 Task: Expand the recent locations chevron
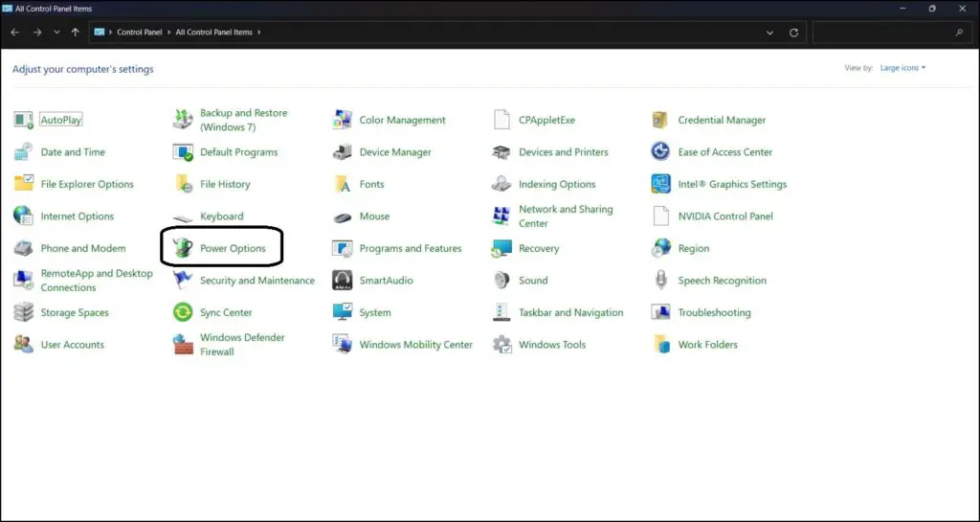pyautogui.click(x=56, y=33)
